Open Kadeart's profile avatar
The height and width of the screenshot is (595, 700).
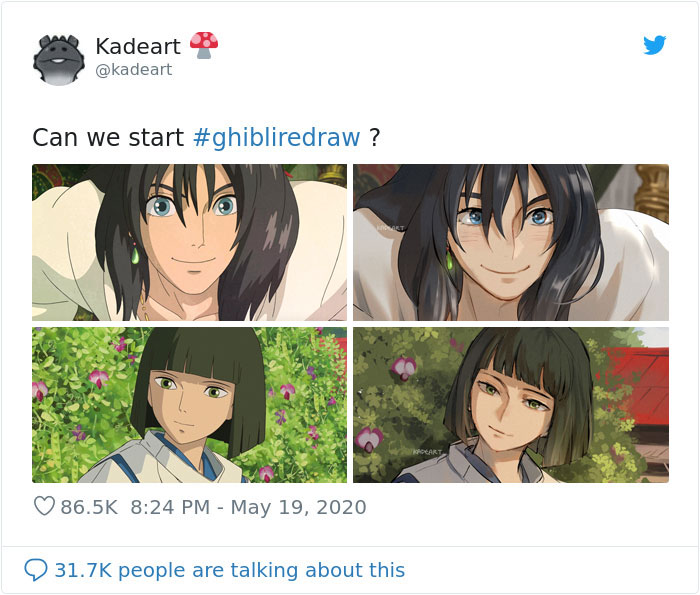tap(59, 60)
